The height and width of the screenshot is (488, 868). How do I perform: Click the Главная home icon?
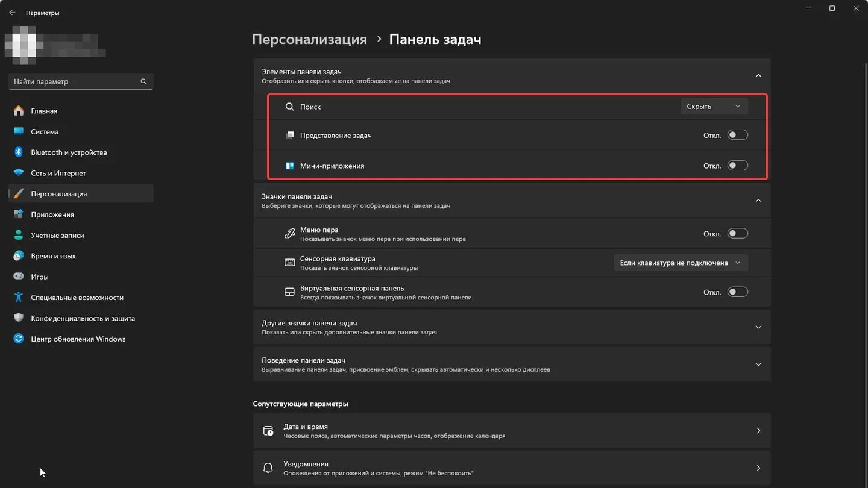(x=19, y=111)
